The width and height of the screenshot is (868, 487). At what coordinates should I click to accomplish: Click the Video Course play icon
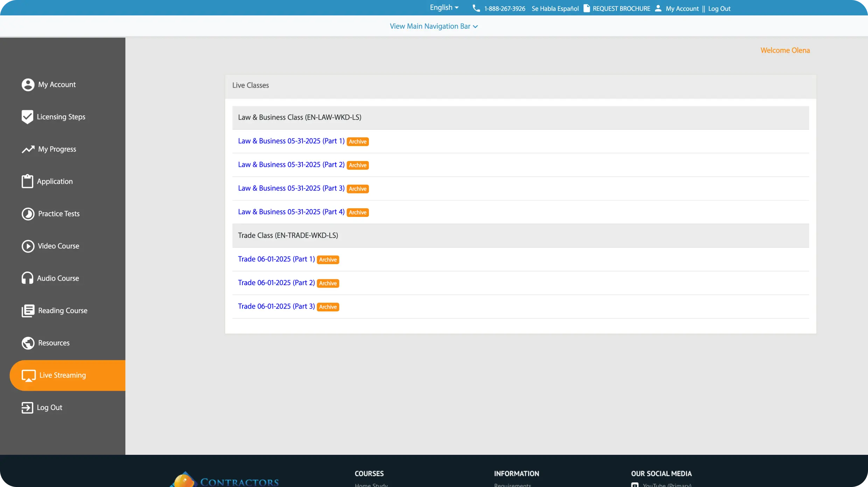click(28, 246)
